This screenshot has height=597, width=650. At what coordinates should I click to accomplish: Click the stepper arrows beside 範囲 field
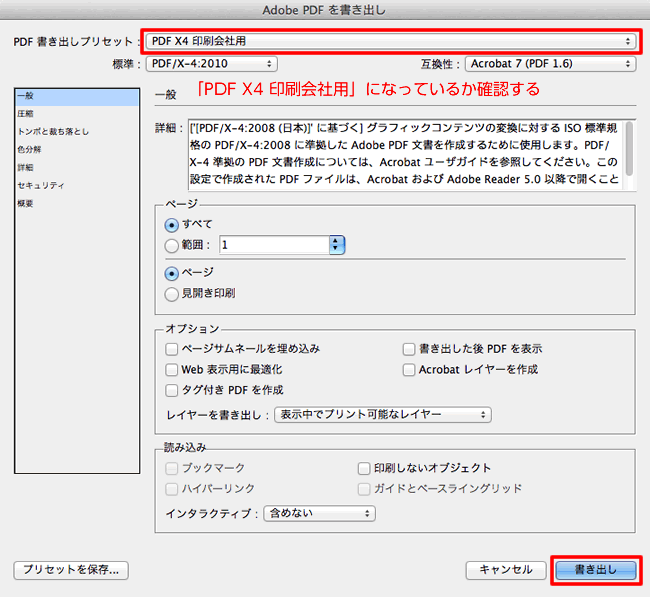pyautogui.click(x=337, y=245)
